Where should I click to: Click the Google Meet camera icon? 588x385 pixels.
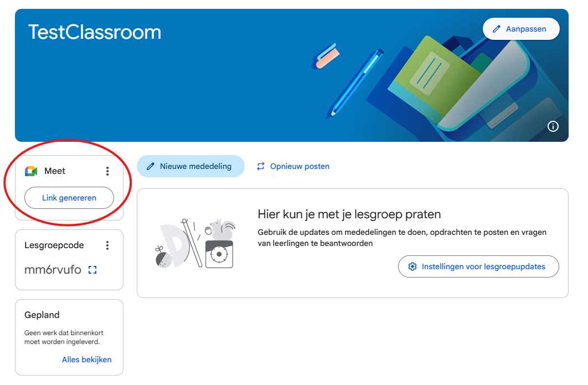31,171
